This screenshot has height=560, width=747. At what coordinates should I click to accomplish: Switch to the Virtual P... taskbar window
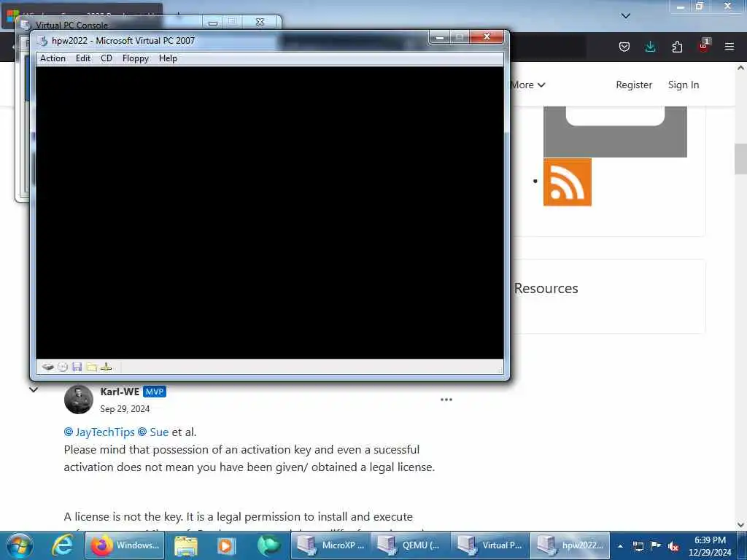pos(490,545)
